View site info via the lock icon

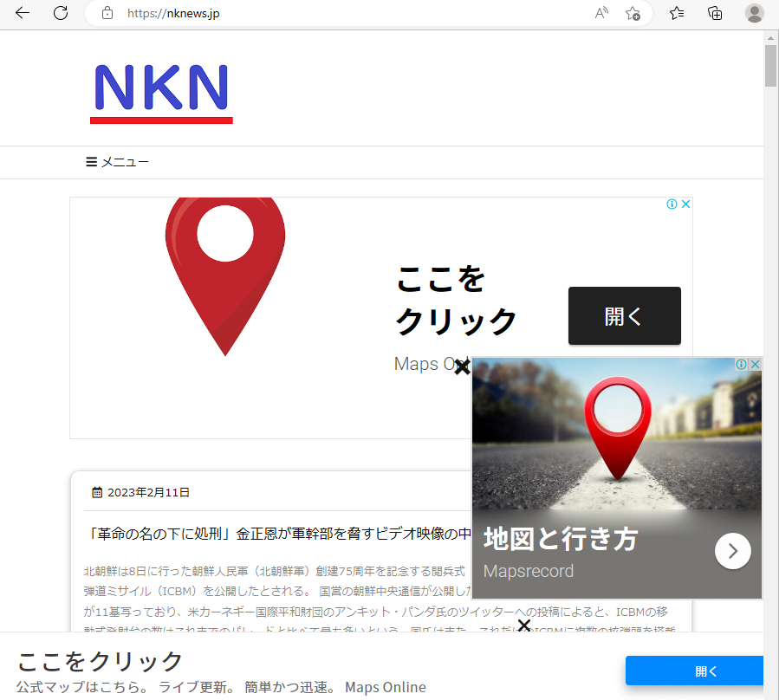pyautogui.click(x=107, y=13)
